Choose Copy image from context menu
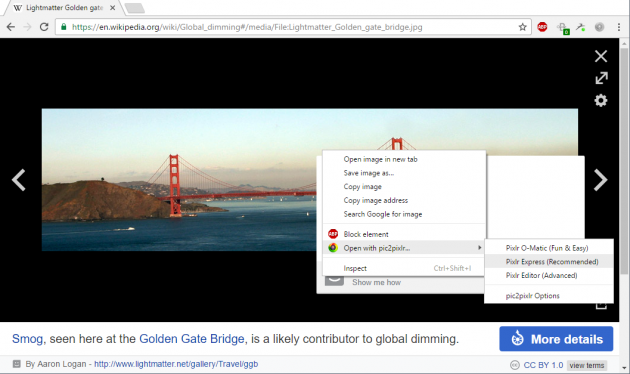Screen dimensions: 630x374 [x=404, y=186]
